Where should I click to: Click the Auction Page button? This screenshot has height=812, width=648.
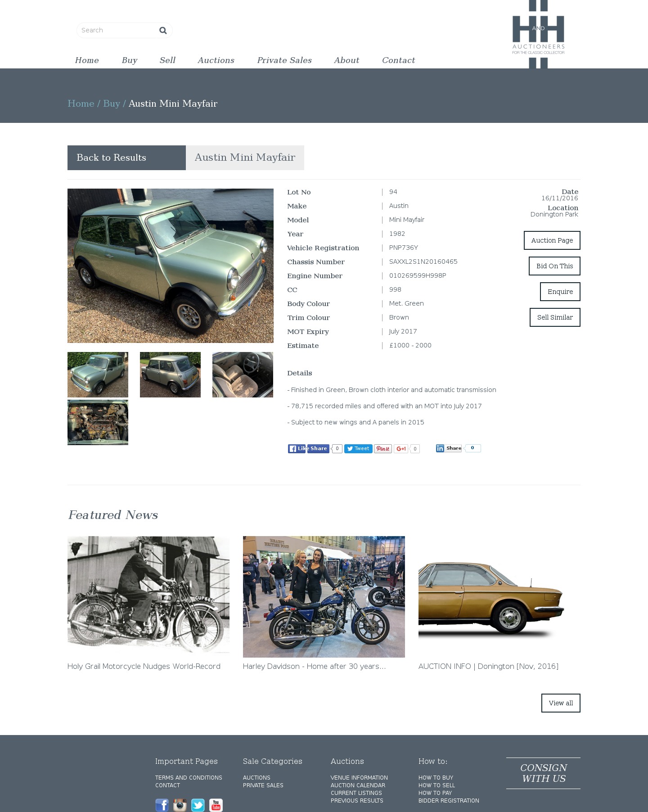tap(552, 240)
